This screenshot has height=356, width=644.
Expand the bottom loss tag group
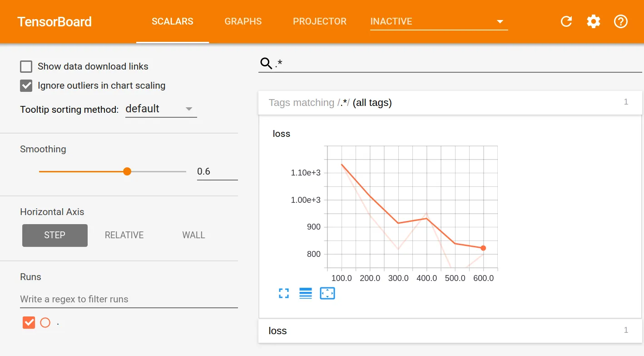(x=450, y=331)
